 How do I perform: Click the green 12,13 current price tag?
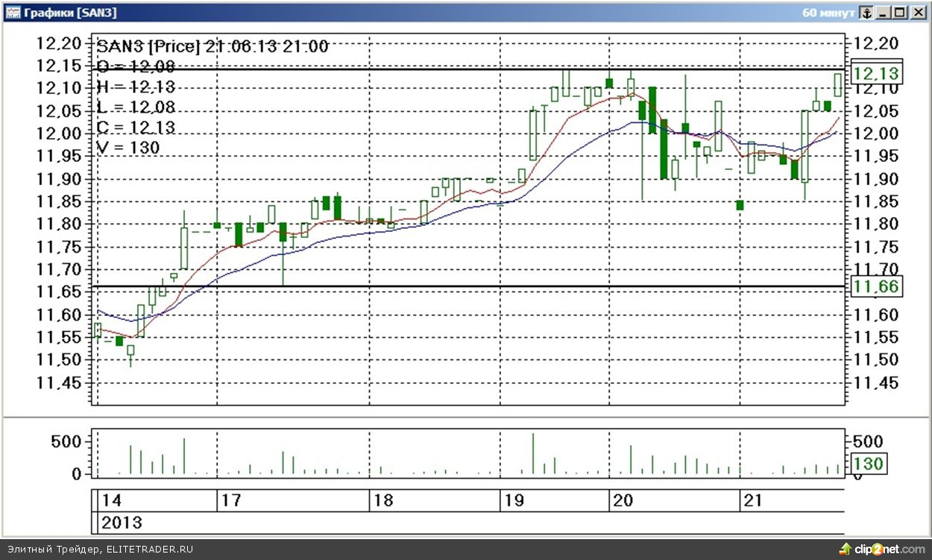pyautogui.click(x=876, y=74)
